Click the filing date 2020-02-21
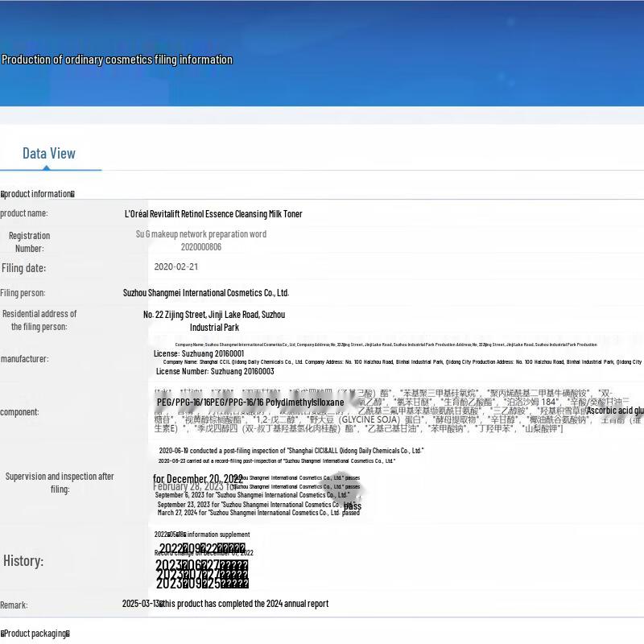 click(175, 266)
